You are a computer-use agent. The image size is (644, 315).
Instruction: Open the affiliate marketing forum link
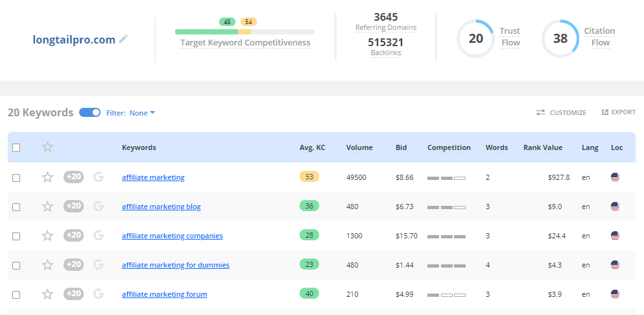pos(164,294)
